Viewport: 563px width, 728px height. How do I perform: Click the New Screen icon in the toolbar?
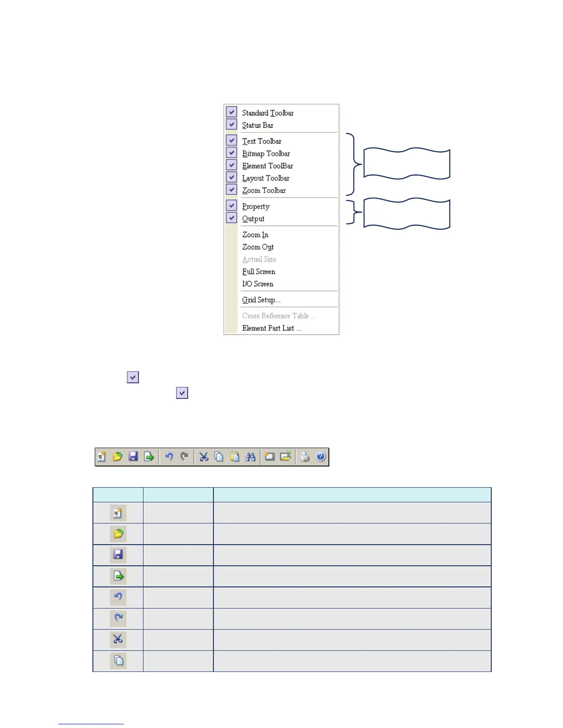click(270, 457)
